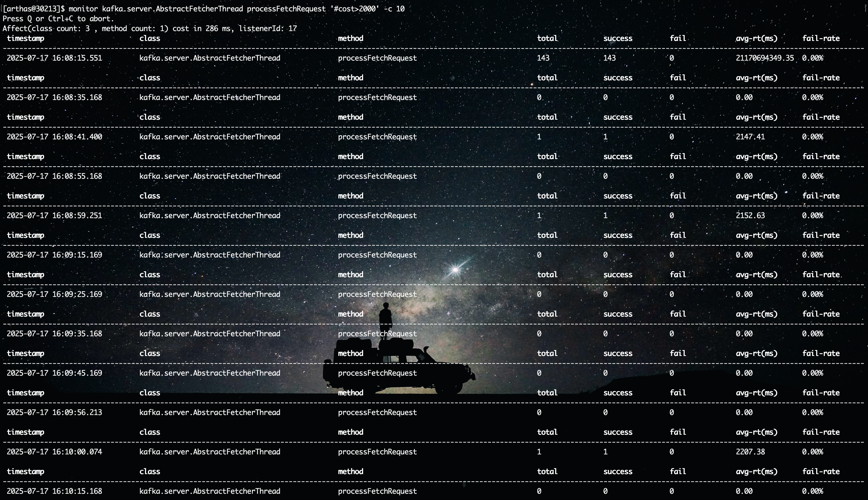Click the timestamp 2025-07-17 16:08:15.551

[54, 58]
